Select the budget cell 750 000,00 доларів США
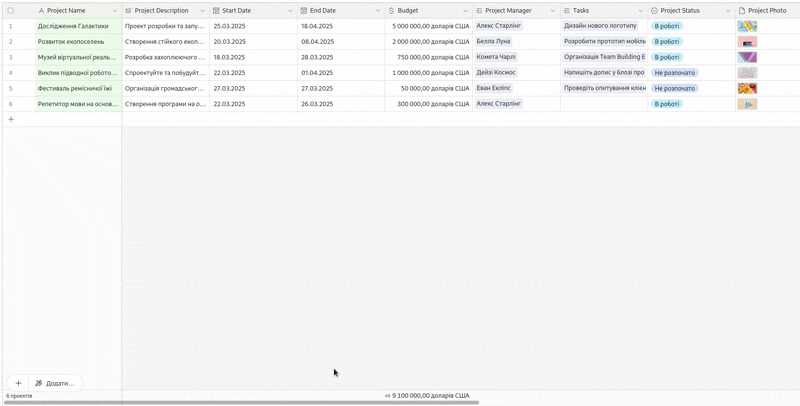This screenshot has height=406, width=800. click(x=429, y=57)
